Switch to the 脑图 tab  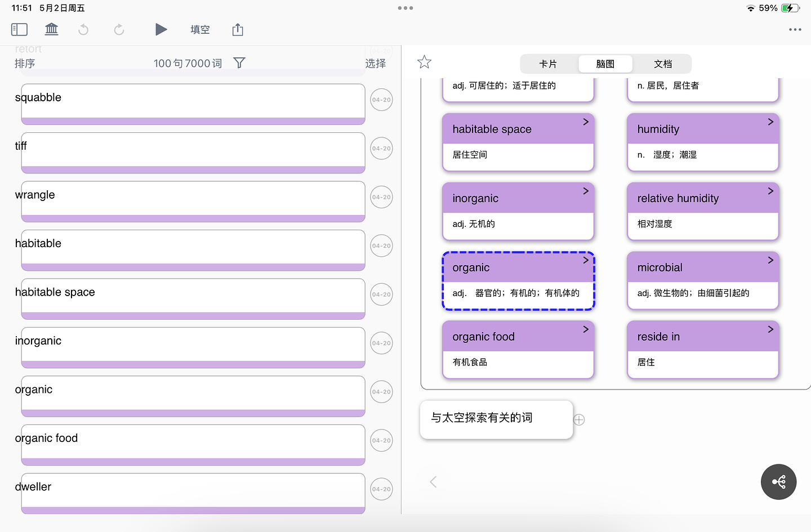[605, 64]
